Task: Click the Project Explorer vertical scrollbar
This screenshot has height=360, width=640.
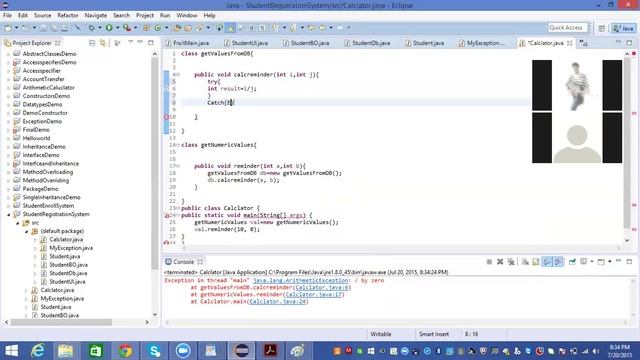Action: tap(155, 163)
